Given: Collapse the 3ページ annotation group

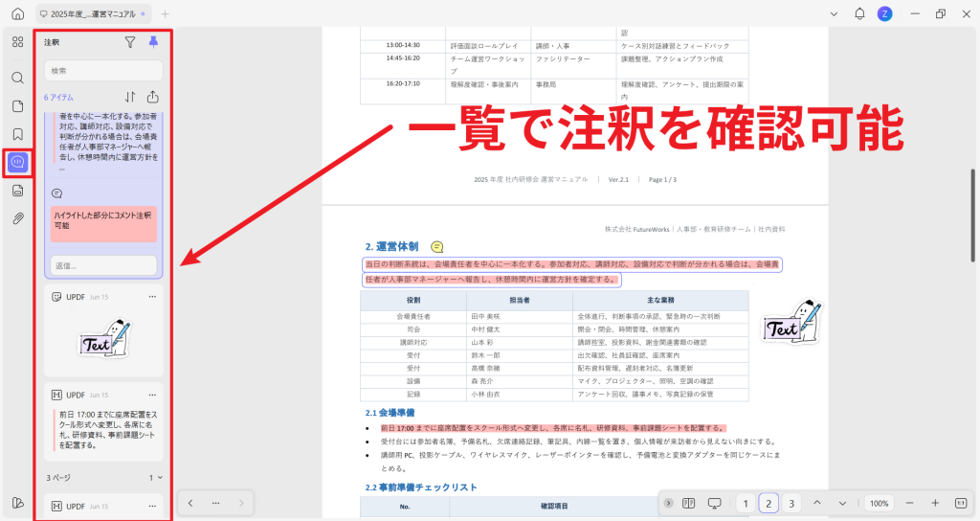Looking at the screenshot, I should 160,477.
